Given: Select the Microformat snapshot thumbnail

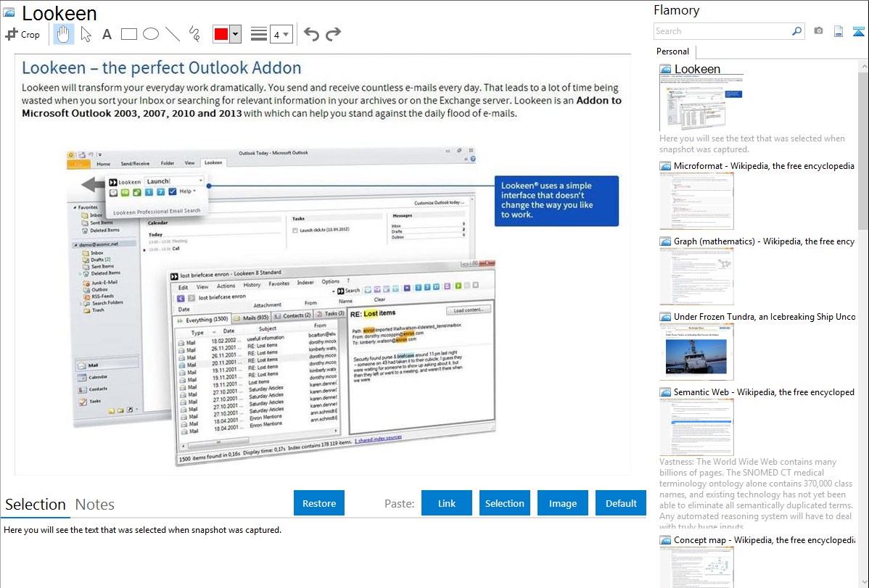Looking at the screenshot, I should 696,201.
